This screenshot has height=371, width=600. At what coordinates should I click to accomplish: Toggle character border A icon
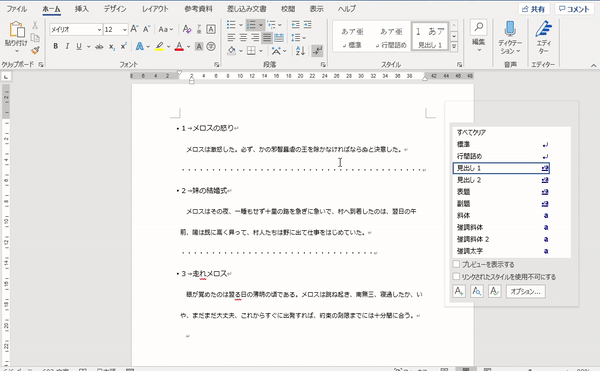click(211, 29)
